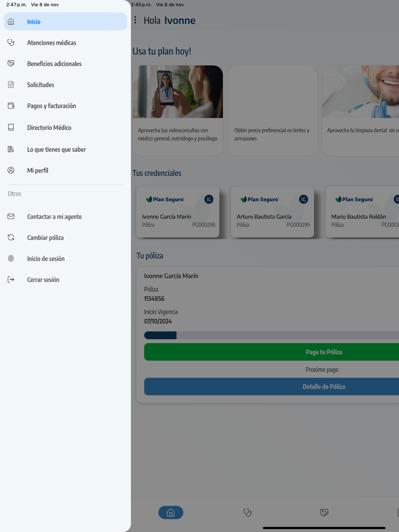Open Lo que tienes que saber
This screenshot has width=399, height=532.
tap(65, 149)
